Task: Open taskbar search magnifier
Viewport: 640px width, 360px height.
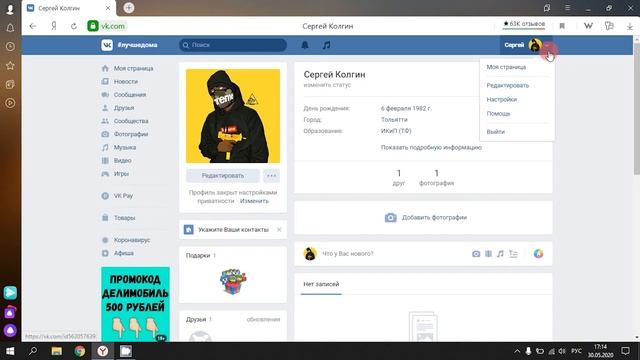Action: (x=33, y=351)
